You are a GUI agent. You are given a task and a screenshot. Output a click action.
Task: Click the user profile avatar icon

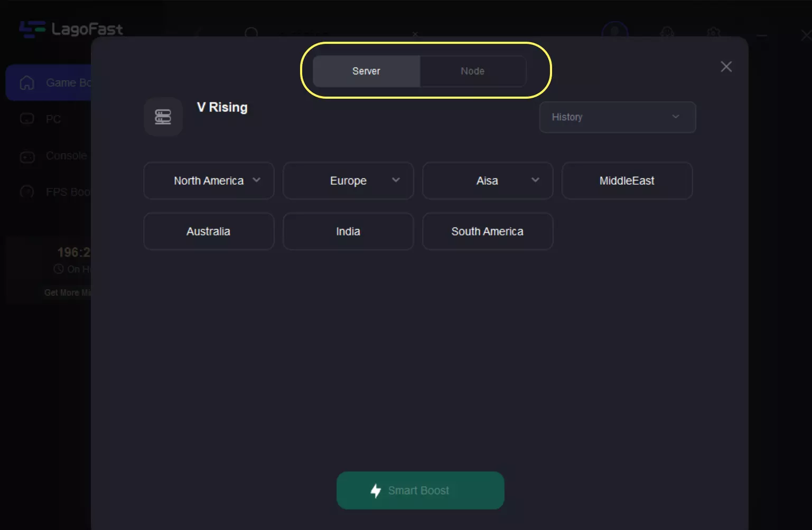point(614,32)
